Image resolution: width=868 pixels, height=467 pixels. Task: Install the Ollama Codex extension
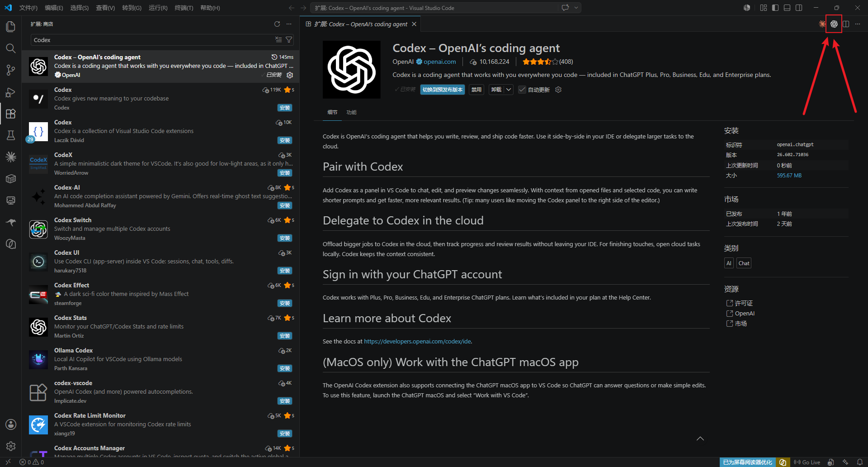point(285,368)
